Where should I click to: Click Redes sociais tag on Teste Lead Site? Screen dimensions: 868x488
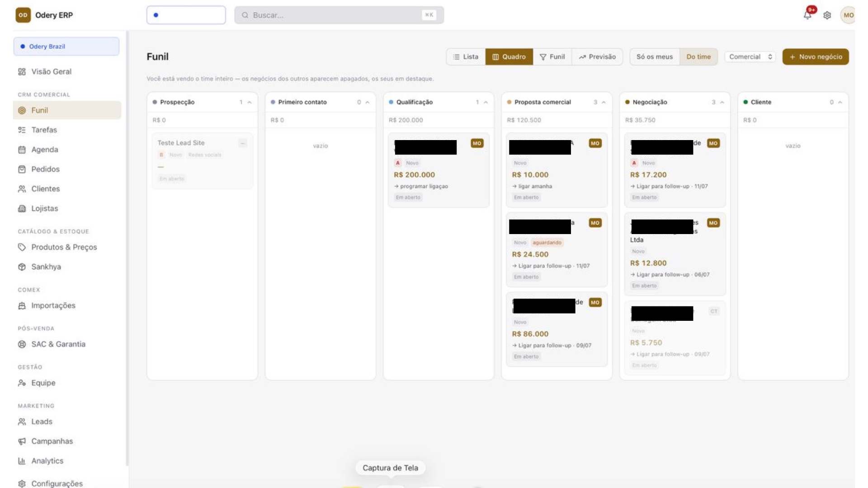[205, 155]
